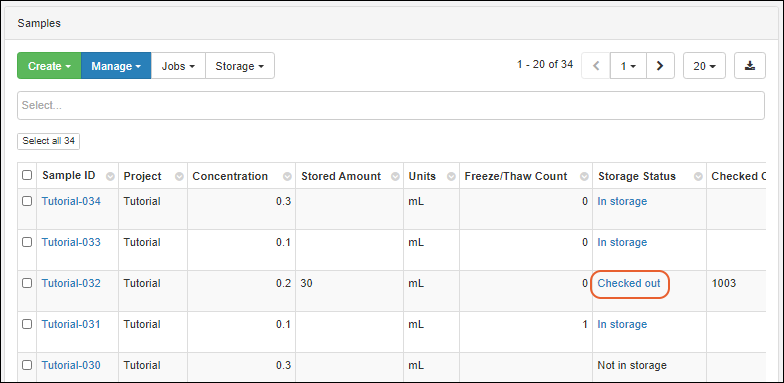Open Stored Amount column menu icon
The height and width of the screenshot is (383, 784).
click(x=395, y=176)
